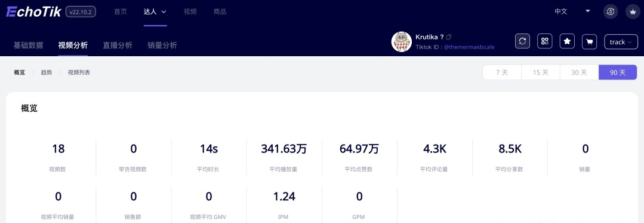The height and width of the screenshot is (223, 644).
Task: Switch to the 直播分析 tab
Action: pos(118,45)
